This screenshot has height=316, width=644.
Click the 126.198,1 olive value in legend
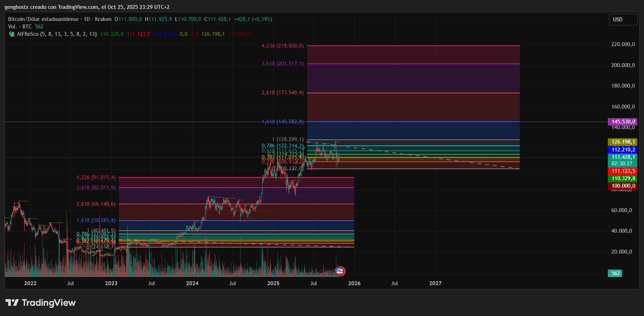coord(213,34)
